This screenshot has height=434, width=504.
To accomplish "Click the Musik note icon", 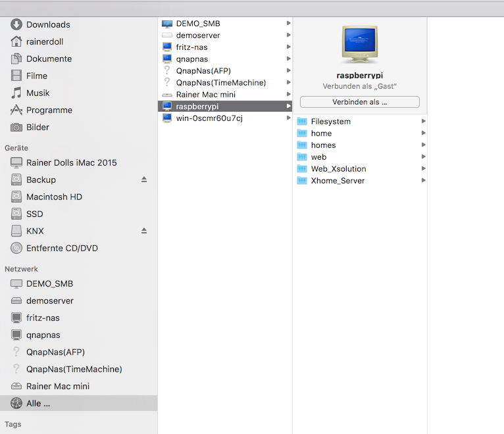I will tap(16, 93).
